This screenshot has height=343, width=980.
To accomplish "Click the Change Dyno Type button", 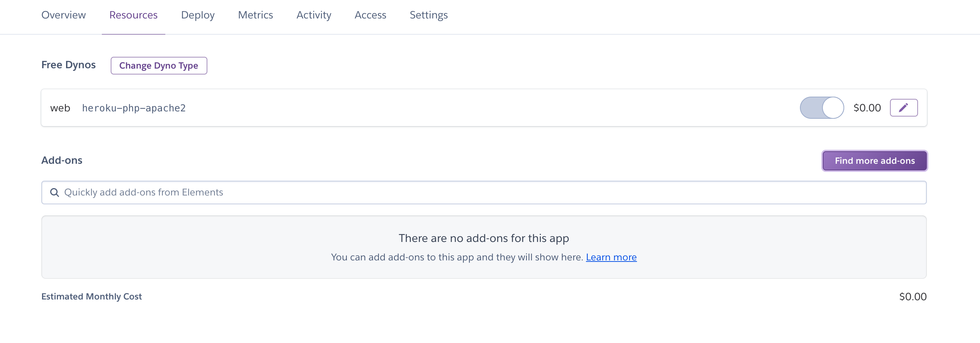I will 159,65.
